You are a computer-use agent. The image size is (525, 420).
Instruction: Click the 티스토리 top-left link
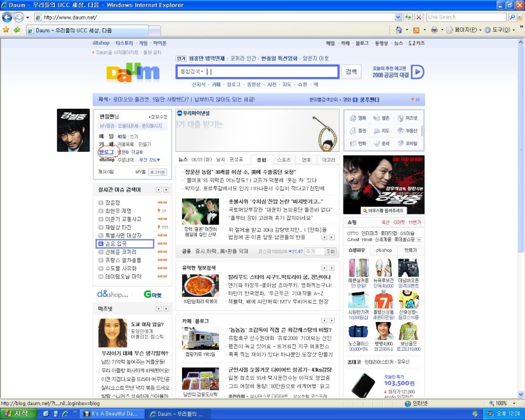pos(124,43)
